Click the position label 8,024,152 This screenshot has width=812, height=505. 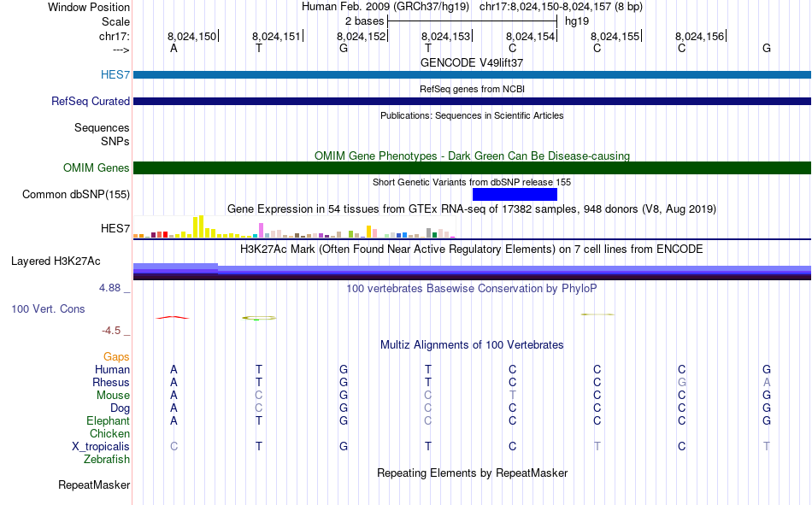(x=361, y=36)
